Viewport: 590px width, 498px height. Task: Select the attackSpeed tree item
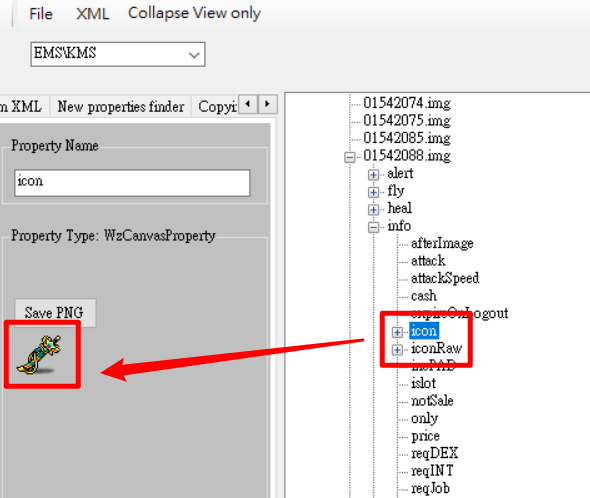[x=445, y=278]
